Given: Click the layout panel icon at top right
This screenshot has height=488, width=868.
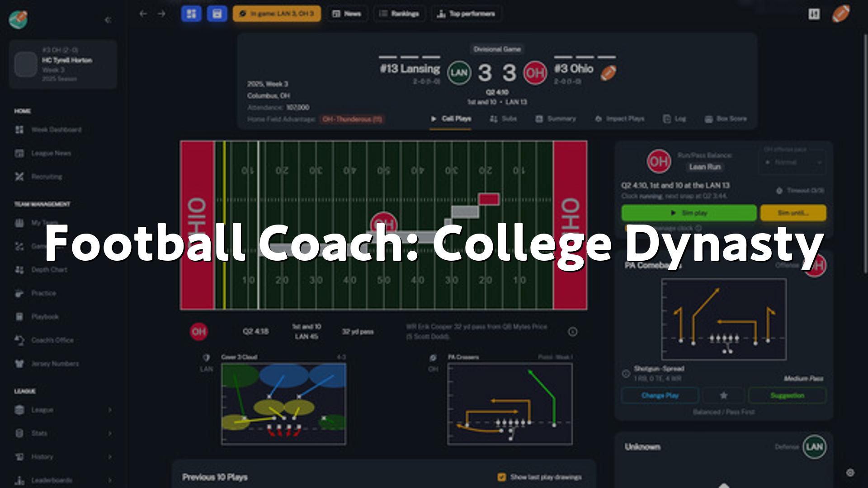Looking at the screenshot, I should pyautogui.click(x=814, y=14).
